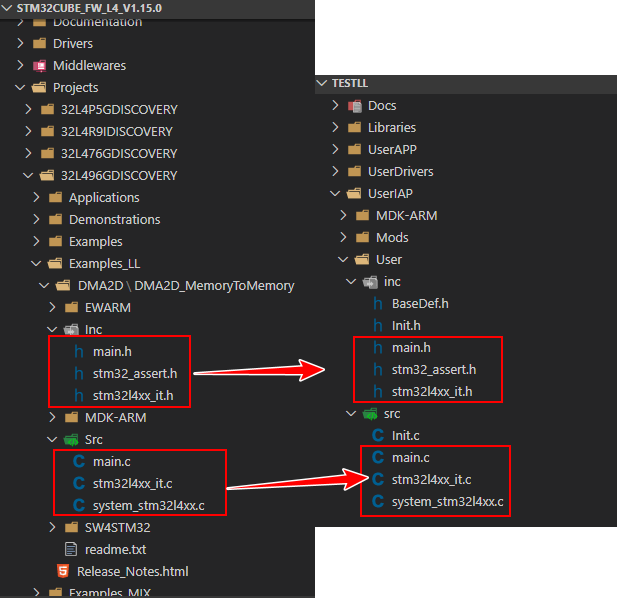Collapse the User folder chevron in TESTLL
The height and width of the screenshot is (598, 617).
coord(343,260)
